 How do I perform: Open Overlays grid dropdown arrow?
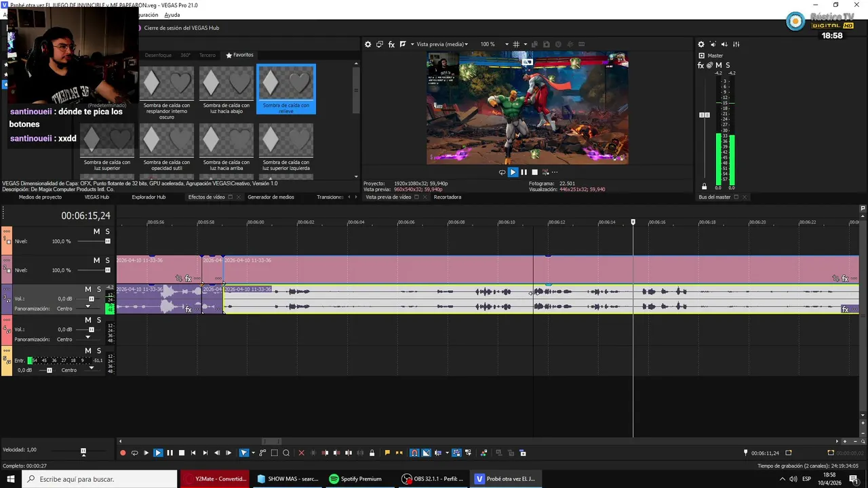tap(526, 44)
